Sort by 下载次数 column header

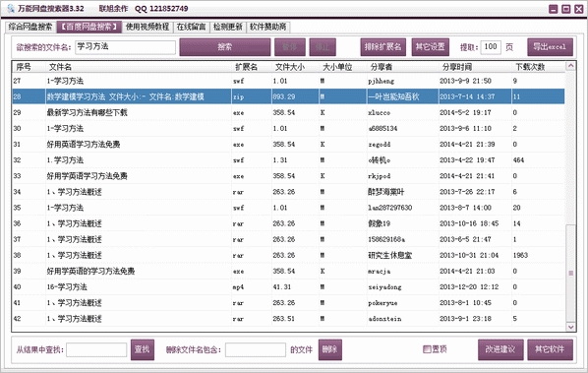click(530, 67)
